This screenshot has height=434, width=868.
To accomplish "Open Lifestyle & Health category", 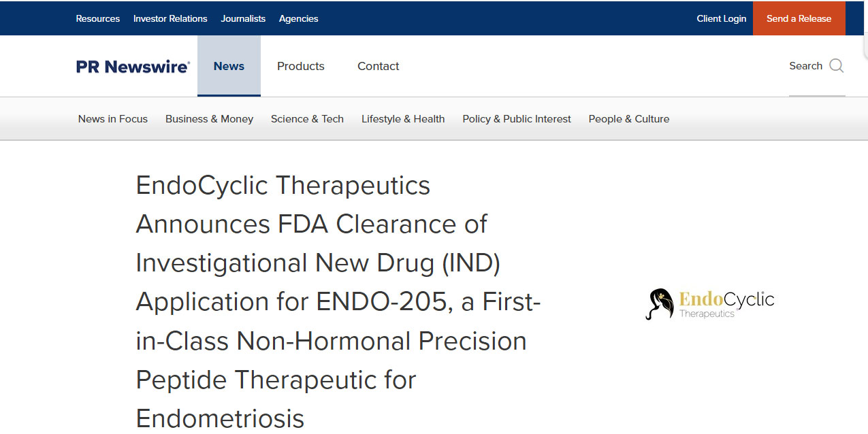I will 403,119.
